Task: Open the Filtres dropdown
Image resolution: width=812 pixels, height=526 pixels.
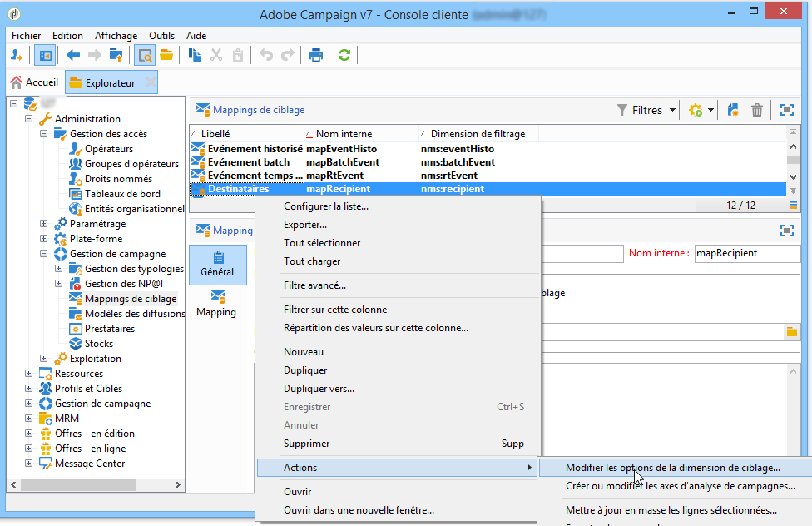Action: (x=646, y=110)
